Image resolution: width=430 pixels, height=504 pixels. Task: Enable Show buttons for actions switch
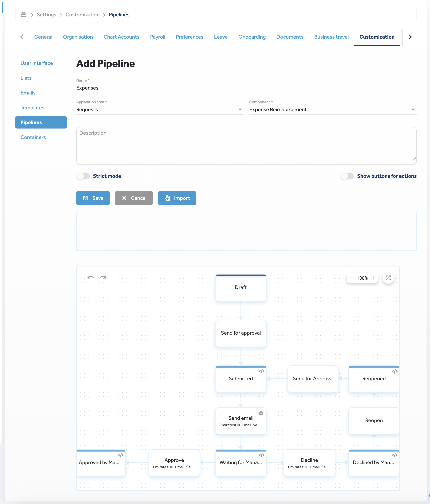(347, 176)
